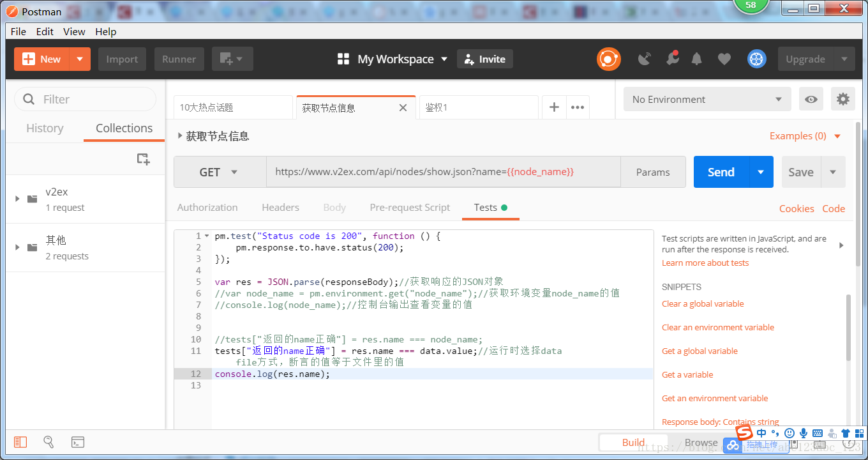Screen dimensions: 868x460
Task: Collapse the snippets panel arrow
Action: [841, 245]
